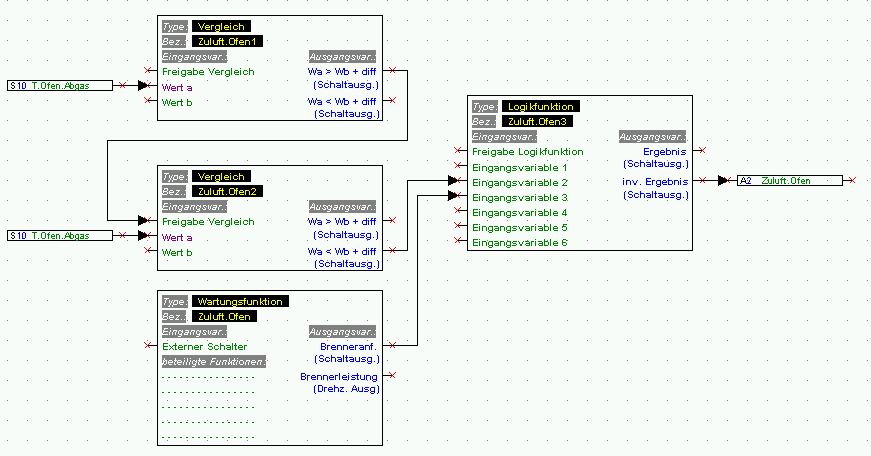The image size is (871, 456).
Task: Click Wa > Wb + diff output of Zuluft.Ofen1
Action: [342, 72]
